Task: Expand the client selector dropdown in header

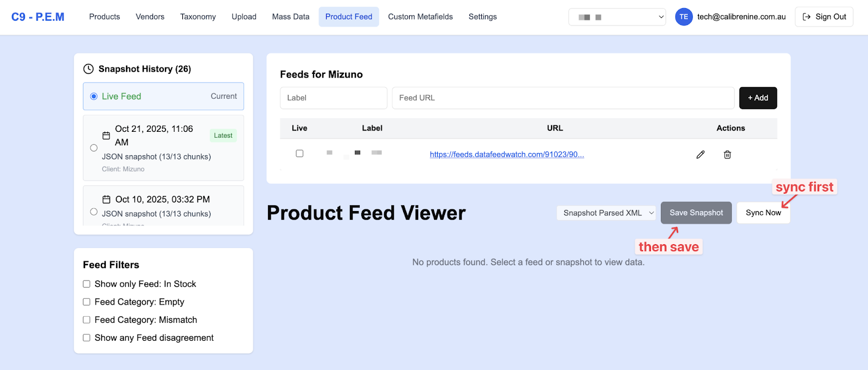Action: [x=617, y=17]
